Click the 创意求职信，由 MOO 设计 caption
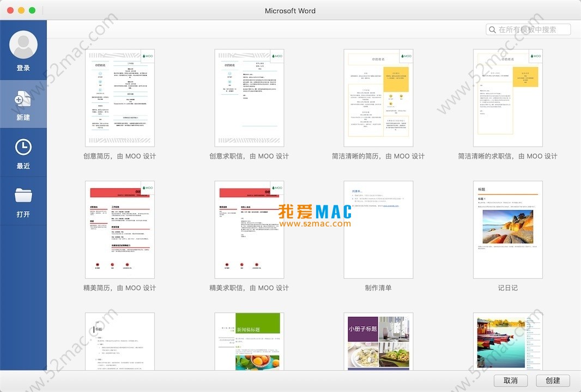The height and width of the screenshot is (392, 581). click(249, 156)
